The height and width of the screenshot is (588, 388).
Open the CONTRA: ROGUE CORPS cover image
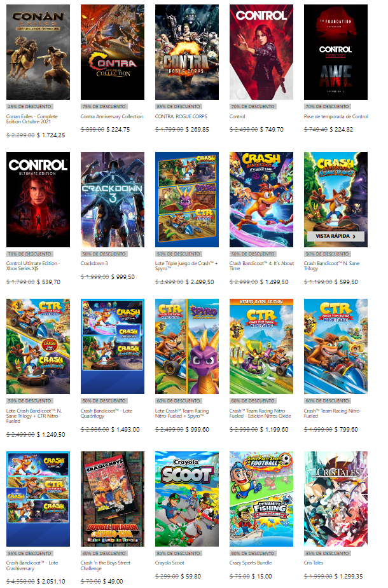187,52
